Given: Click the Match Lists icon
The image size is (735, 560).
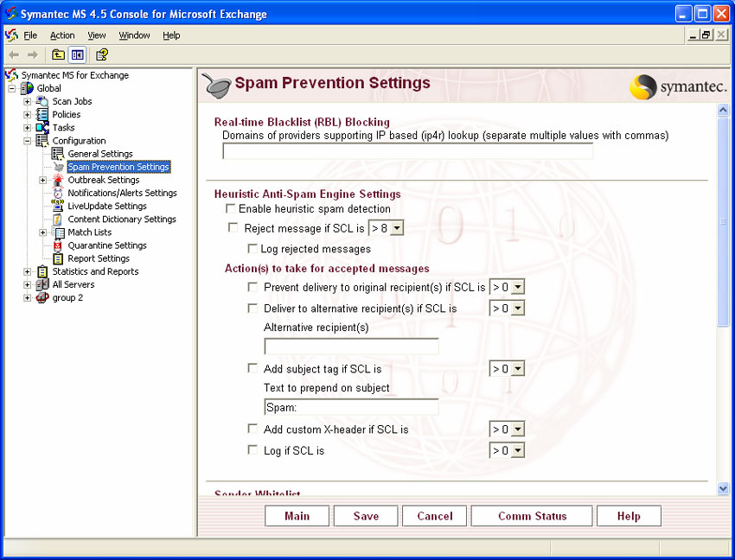Looking at the screenshot, I should pyautogui.click(x=59, y=232).
